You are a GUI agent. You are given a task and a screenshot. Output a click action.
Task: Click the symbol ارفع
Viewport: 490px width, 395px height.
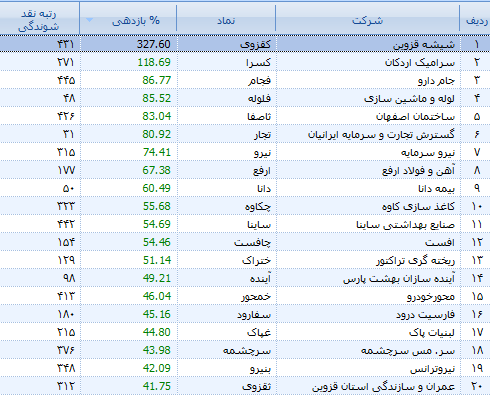click(262, 170)
